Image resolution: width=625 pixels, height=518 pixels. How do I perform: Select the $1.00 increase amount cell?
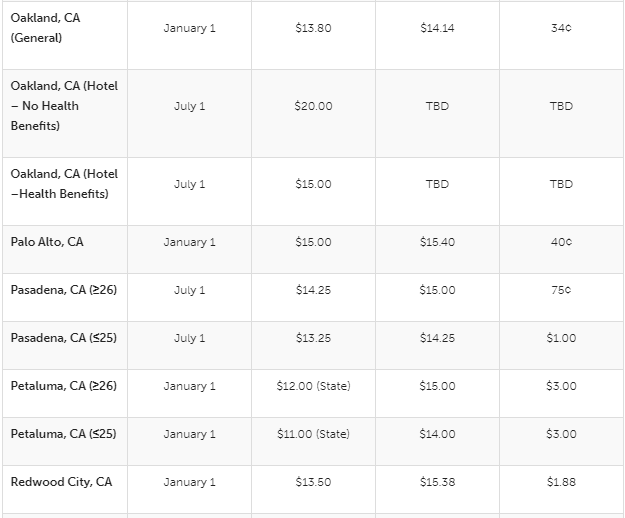pyautogui.click(x=561, y=338)
